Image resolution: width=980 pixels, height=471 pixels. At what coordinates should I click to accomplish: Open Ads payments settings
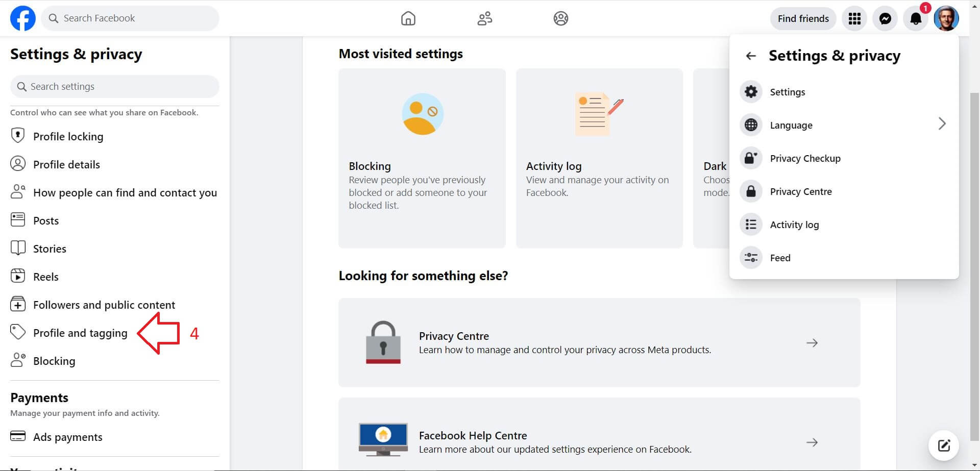tap(67, 437)
